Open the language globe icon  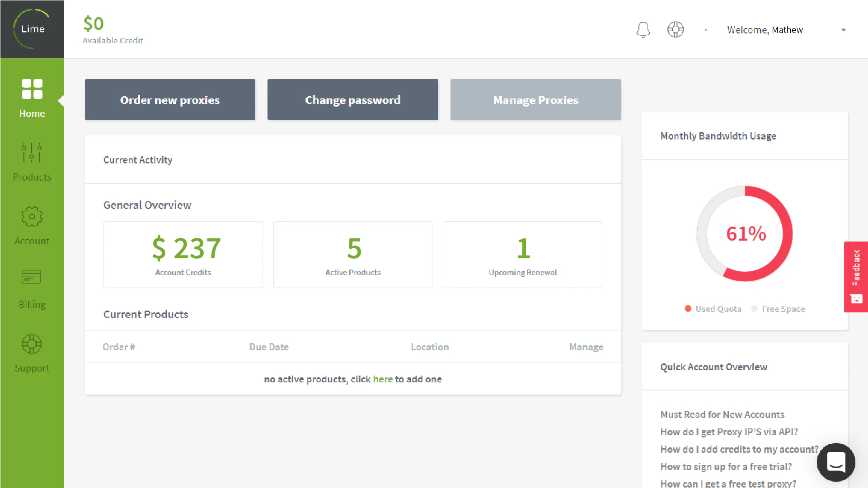pos(676,29)
